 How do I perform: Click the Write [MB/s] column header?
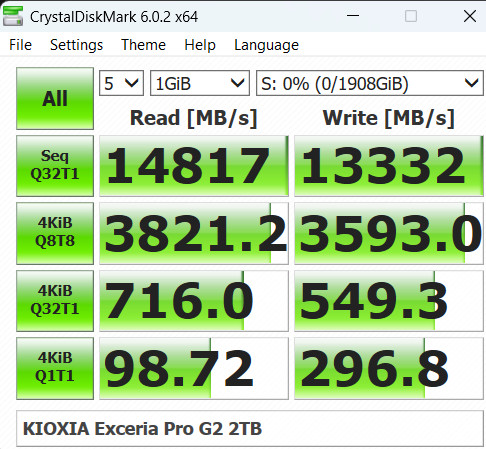[389, 118]
